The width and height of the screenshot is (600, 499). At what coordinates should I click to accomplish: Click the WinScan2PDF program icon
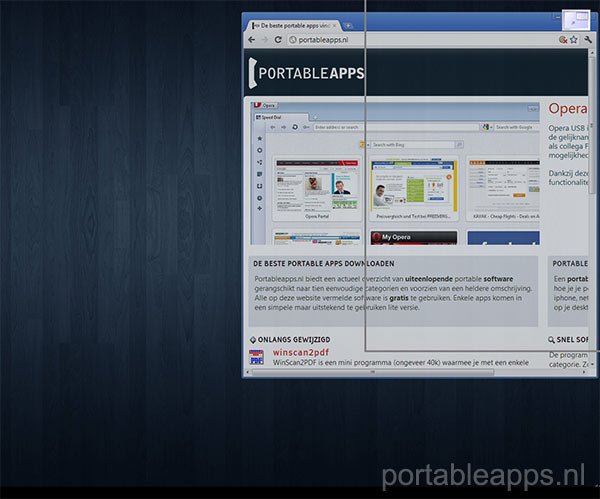coord(257,357)
